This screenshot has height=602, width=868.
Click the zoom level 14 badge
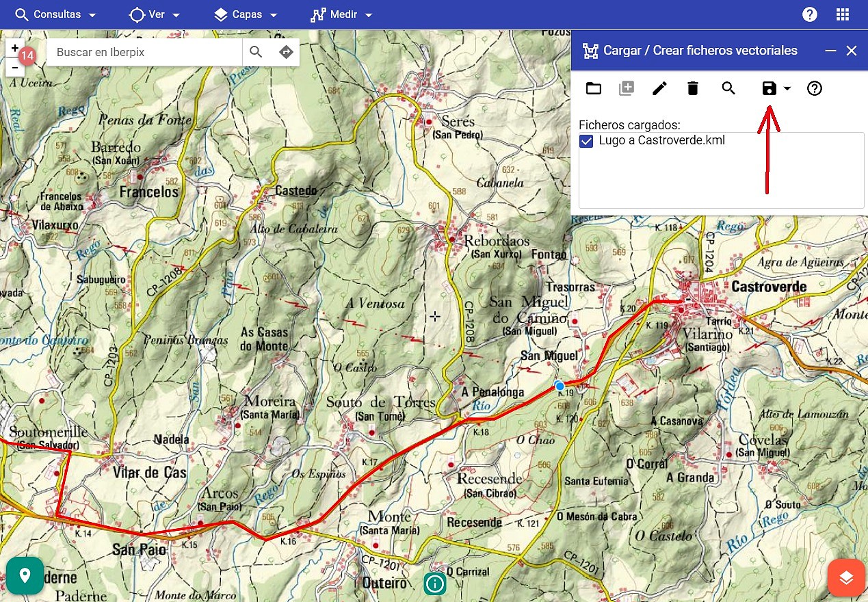point(27,56)
